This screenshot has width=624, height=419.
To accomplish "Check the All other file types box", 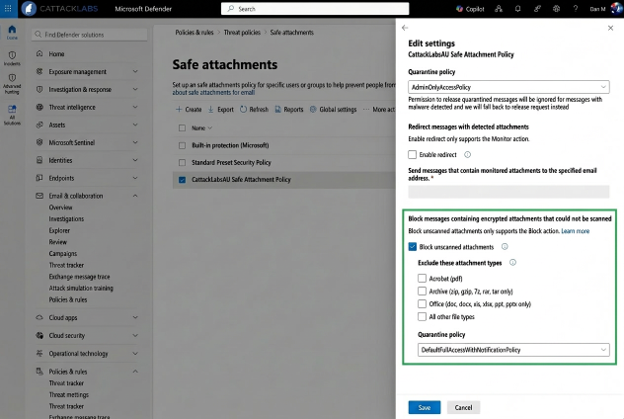I will (x=422, y=317).
